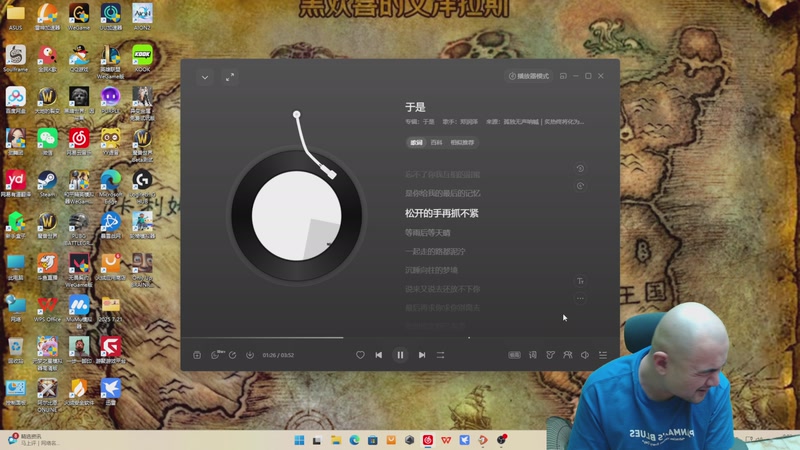This screenshot has height=450, width=800.
Task: Switch to mini player mode icon
Action: (x=563, y=76)
